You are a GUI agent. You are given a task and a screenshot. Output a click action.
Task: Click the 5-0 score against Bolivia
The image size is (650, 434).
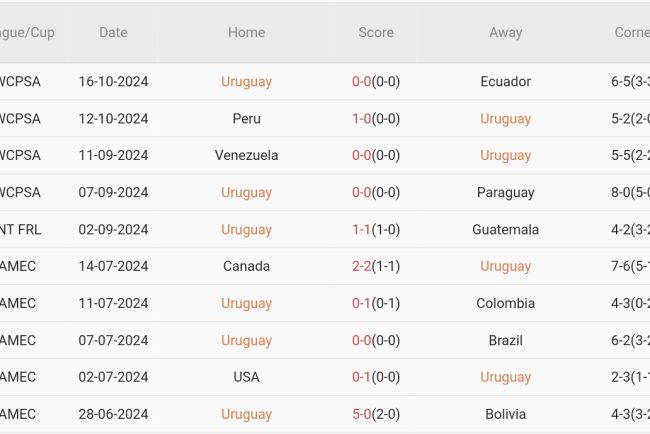click(x=362, y=414)
